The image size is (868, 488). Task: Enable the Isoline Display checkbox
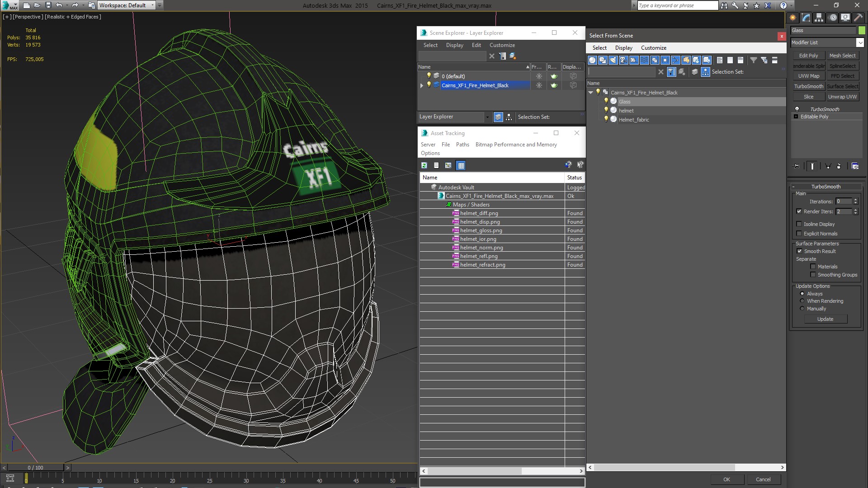(x=799, y=224)
